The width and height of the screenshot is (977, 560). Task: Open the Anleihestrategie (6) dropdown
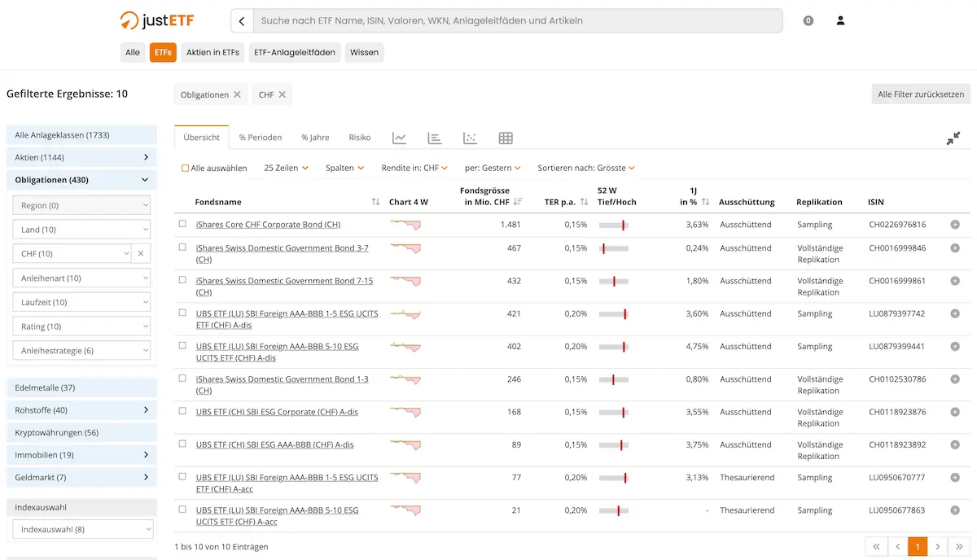pos(81,351)
